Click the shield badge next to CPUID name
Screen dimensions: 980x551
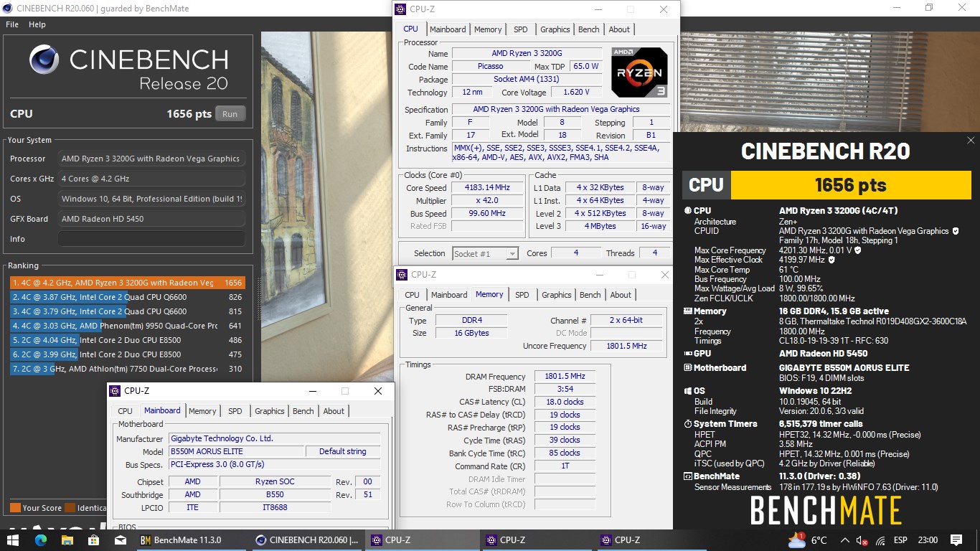point(955,231)
